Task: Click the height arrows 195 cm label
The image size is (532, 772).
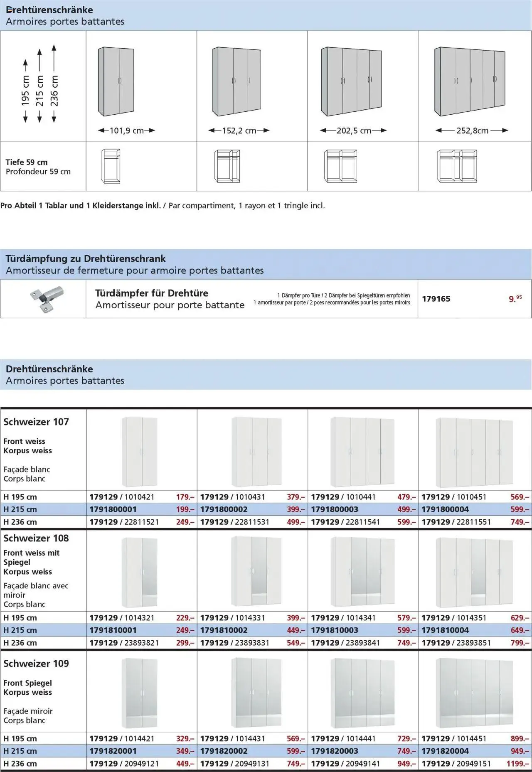Action: pyautogui.click(x=25, y=91)
